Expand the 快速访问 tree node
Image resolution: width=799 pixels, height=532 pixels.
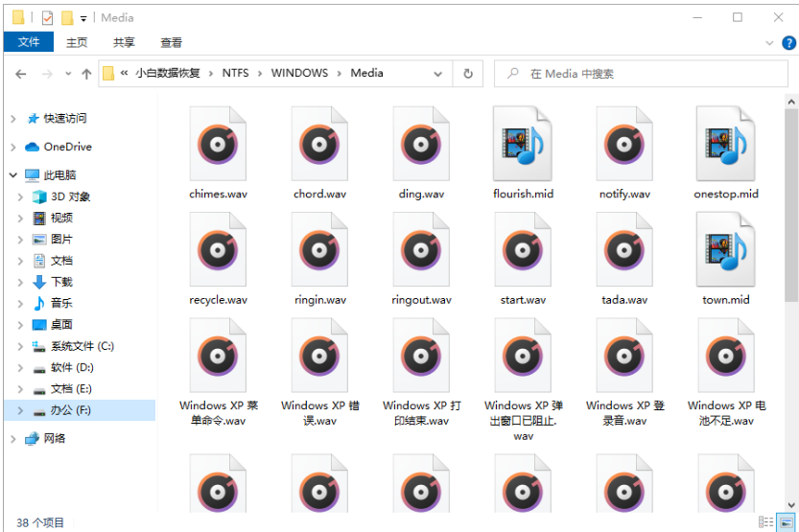(12, 119)
